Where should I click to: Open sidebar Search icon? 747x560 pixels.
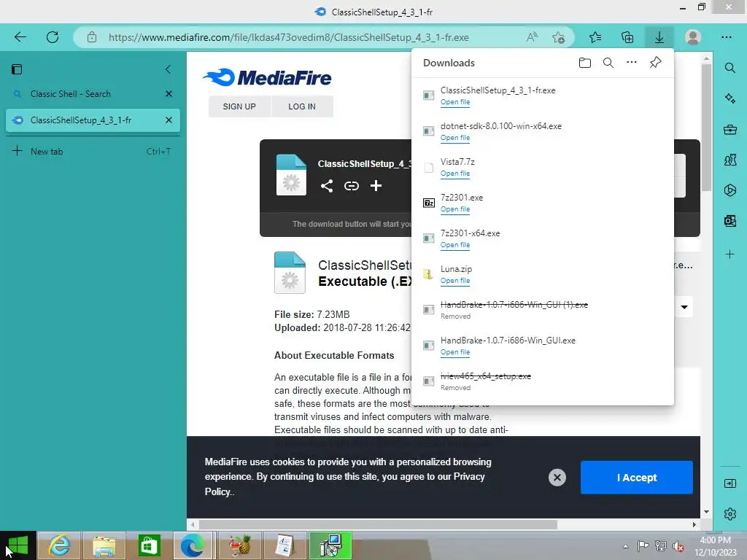[x=729, y=68]
